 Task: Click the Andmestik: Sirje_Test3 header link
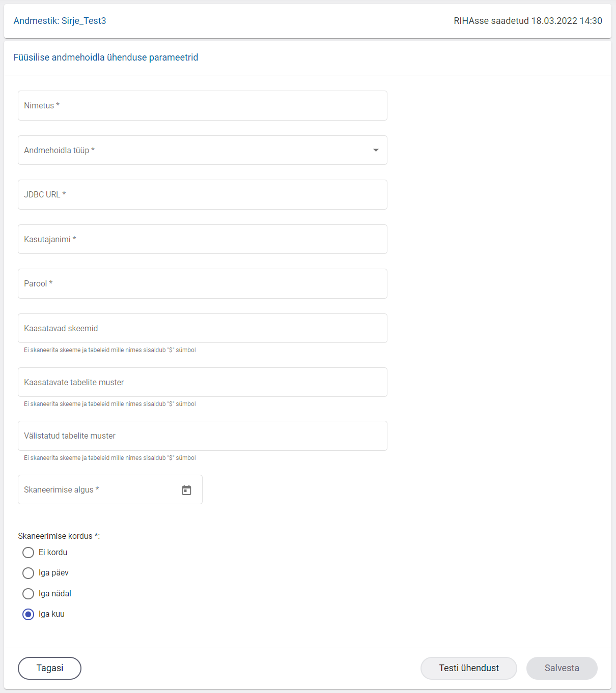60,21
